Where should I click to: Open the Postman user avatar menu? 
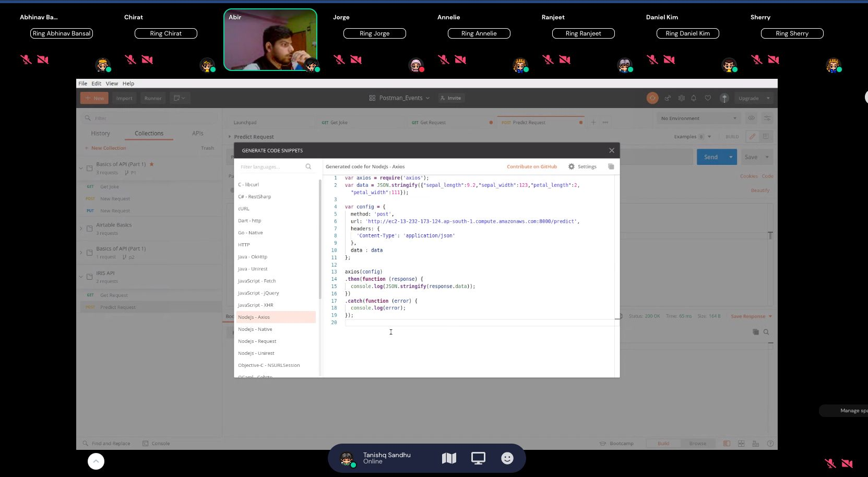point(724,98)
